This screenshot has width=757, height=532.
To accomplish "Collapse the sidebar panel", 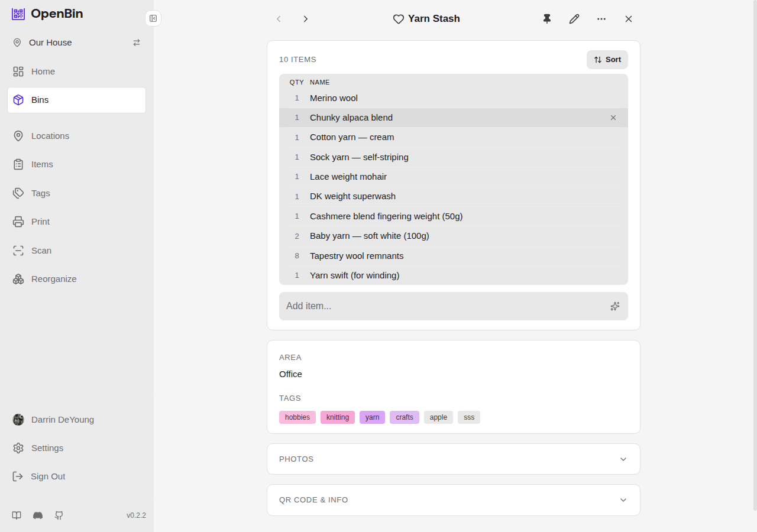I will pyautogui.click(x=153, y=18).
